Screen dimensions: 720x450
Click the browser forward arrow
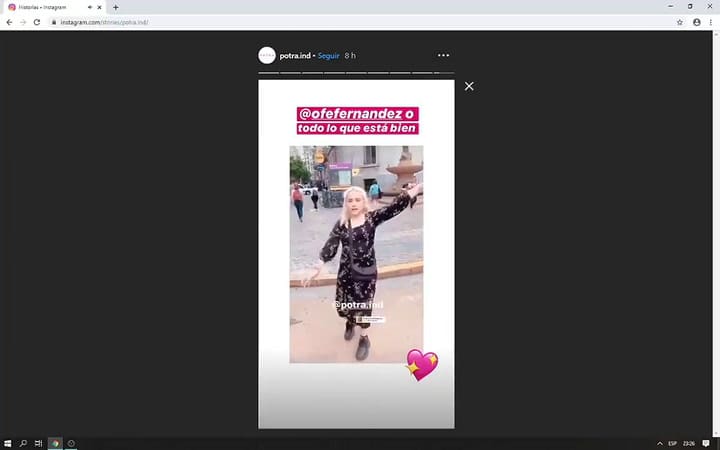click(23, 22)
